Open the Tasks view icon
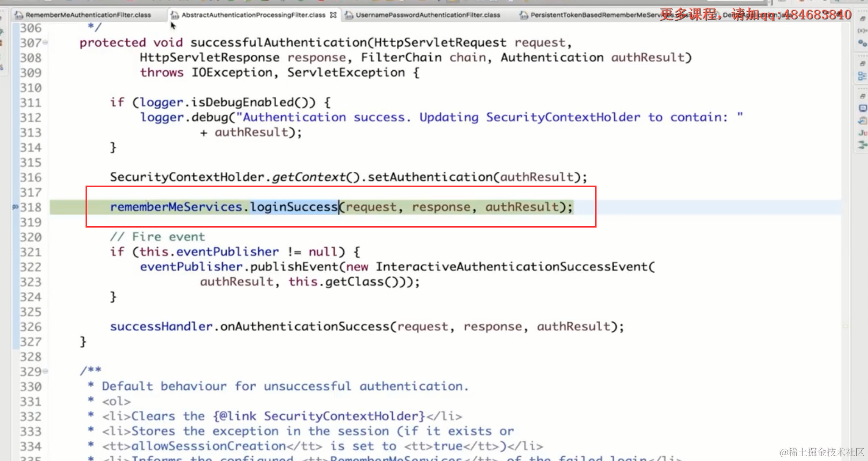Screen dimensions: 868x461 [862, 121]
